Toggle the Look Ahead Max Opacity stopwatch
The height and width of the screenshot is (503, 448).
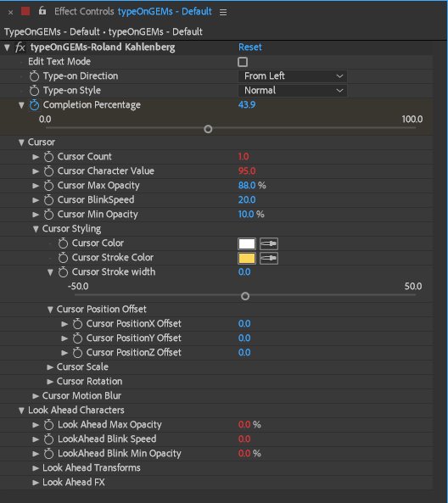(48, 425)
